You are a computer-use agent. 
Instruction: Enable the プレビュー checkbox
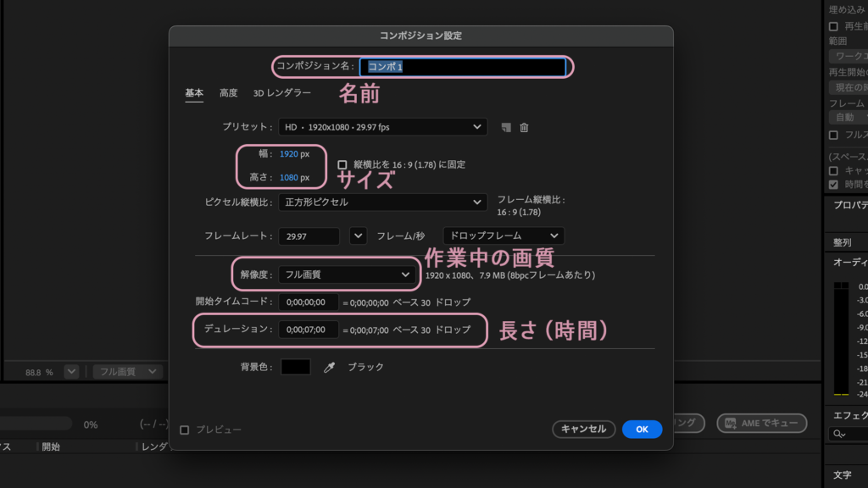tap(184, 430)
